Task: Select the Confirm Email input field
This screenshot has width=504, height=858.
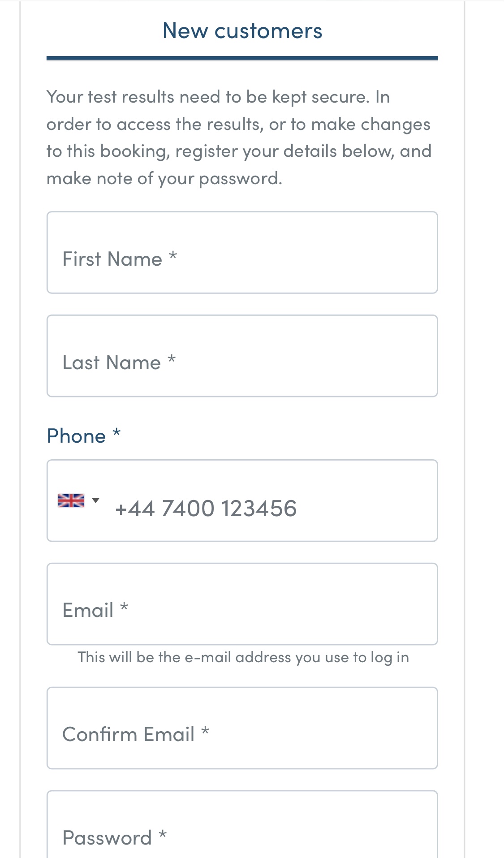Action: [x=242, y=728]
